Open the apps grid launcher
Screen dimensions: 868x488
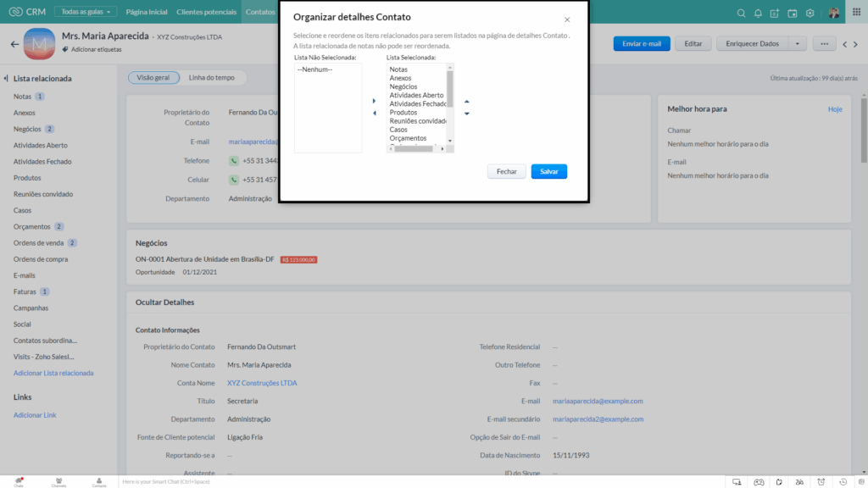tap(856, 12)
